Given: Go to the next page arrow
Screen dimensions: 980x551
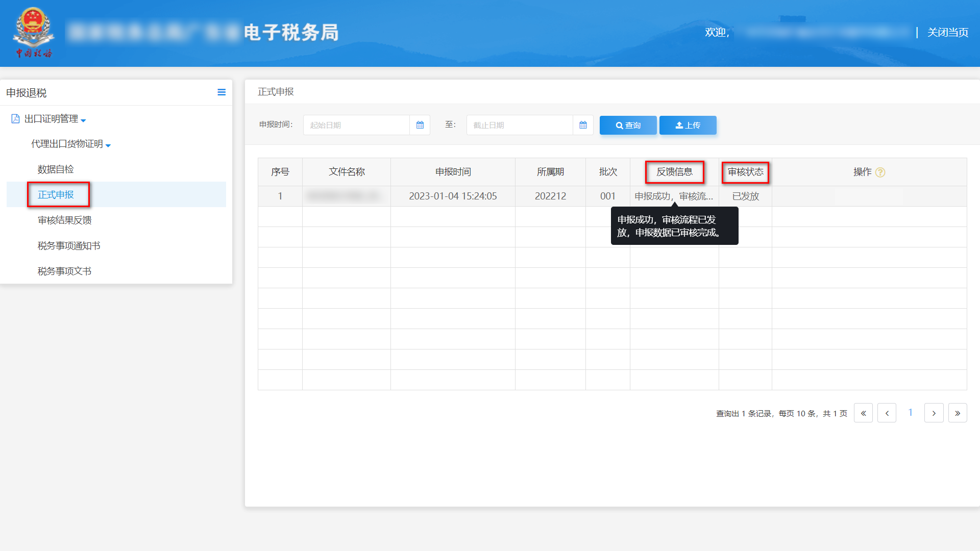Looking at the screenshot, I should [934, 413].
